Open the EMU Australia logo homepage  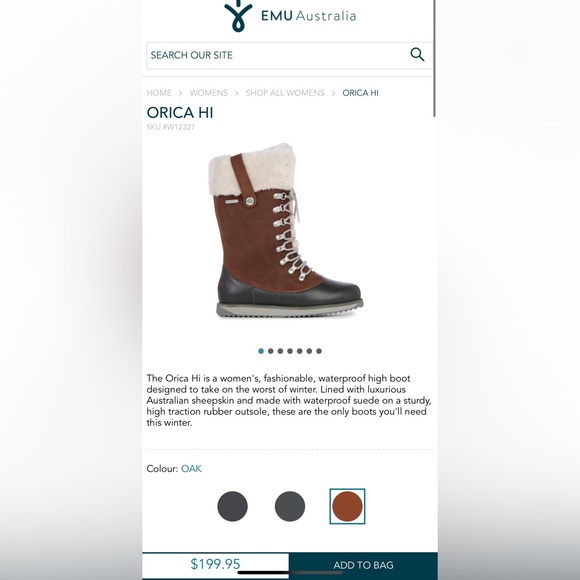coord(290,16)
